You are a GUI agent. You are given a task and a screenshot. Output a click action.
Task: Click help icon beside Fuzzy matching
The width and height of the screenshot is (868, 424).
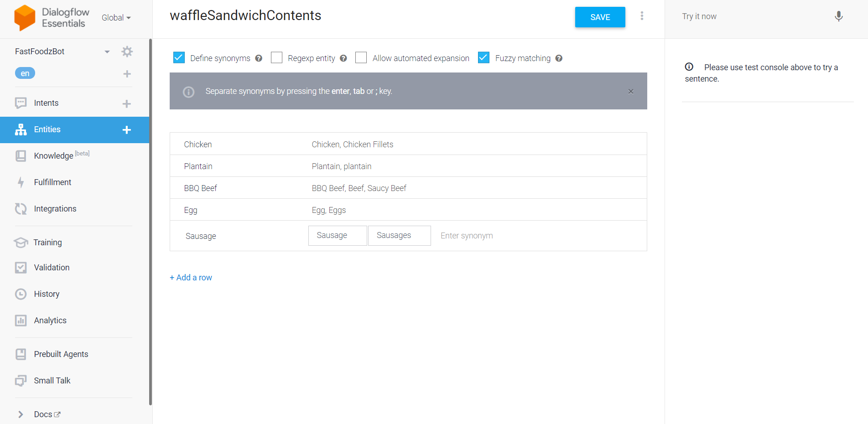[559, 58]
